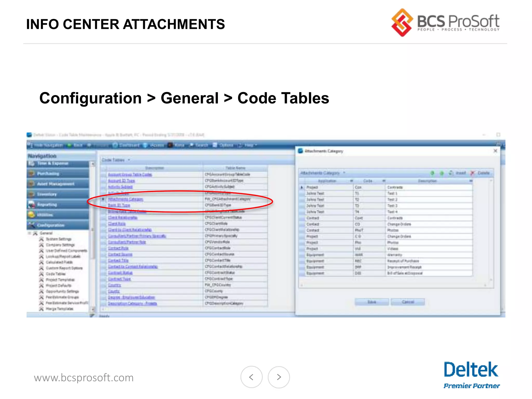
Task: Click the green Back arrow icon
Action: pos(69,145)
